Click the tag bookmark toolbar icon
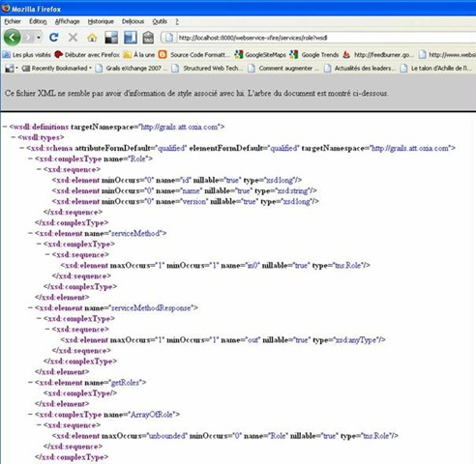Viewport: 476px width, 464px height. point(148,38)
